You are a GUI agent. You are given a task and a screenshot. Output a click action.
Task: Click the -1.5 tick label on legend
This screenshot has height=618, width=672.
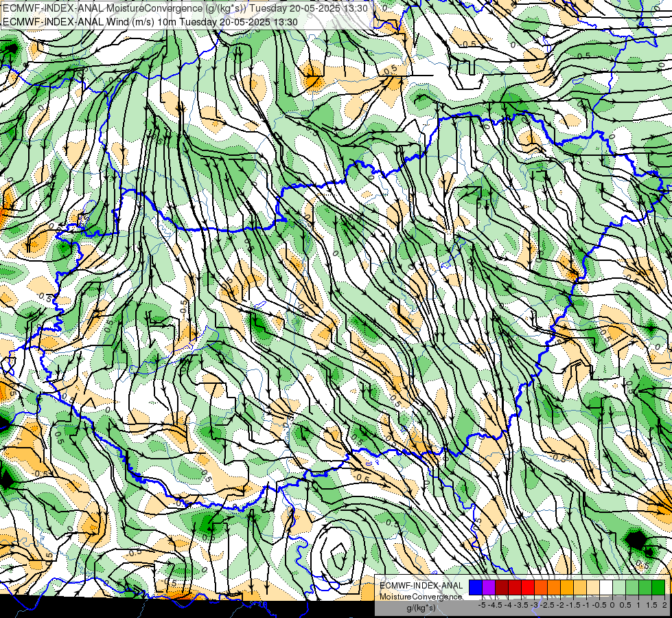tap(573, 605)
